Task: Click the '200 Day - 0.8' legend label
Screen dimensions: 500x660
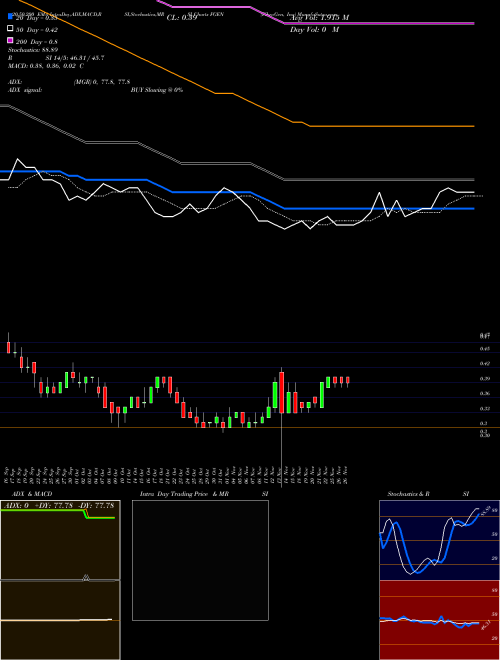Action: pyautogui.click(x=37, y=42)
